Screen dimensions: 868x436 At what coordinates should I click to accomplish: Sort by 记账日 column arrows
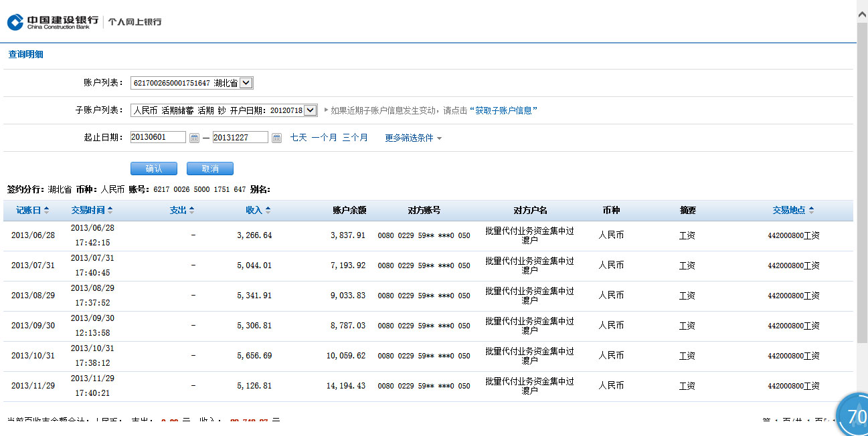click(46, 210)
